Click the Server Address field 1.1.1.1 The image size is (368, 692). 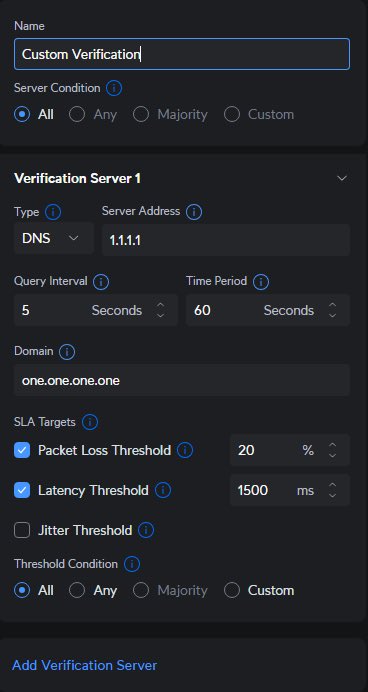pyautogui.click(x=226, y=240)
